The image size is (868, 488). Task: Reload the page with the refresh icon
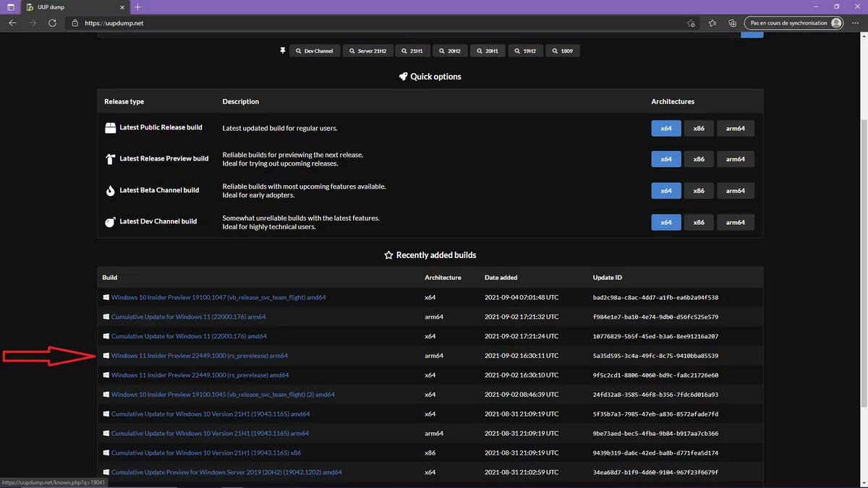[x=52, y=23]
